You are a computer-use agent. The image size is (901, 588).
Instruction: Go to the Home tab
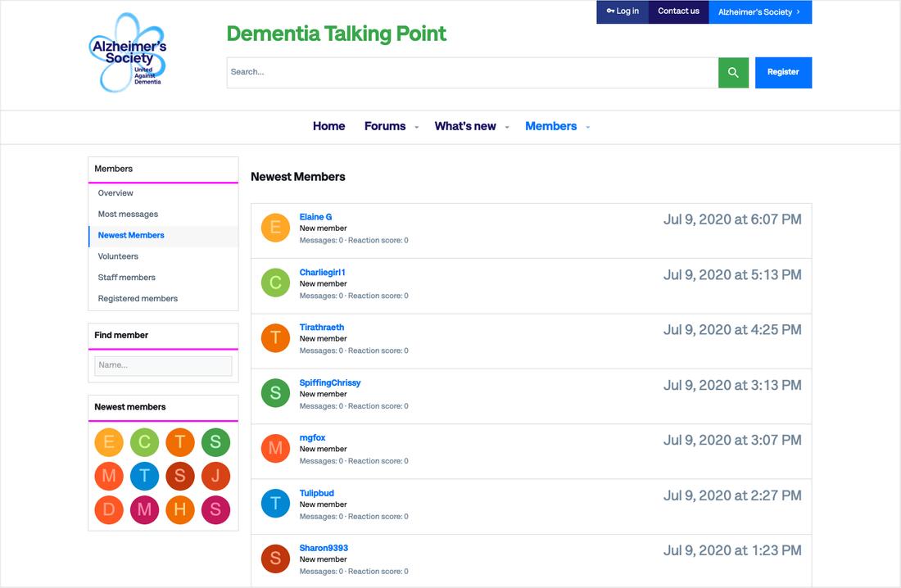[328, 126]
